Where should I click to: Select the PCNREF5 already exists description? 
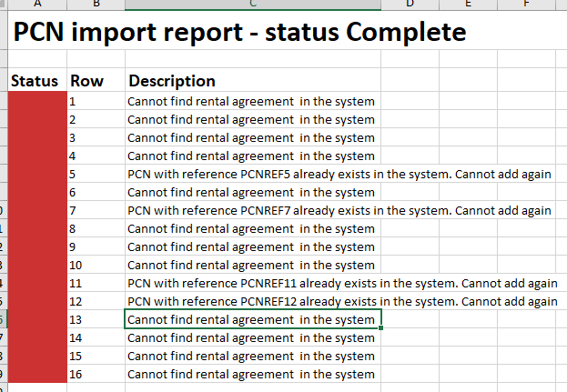coord(339,174)
